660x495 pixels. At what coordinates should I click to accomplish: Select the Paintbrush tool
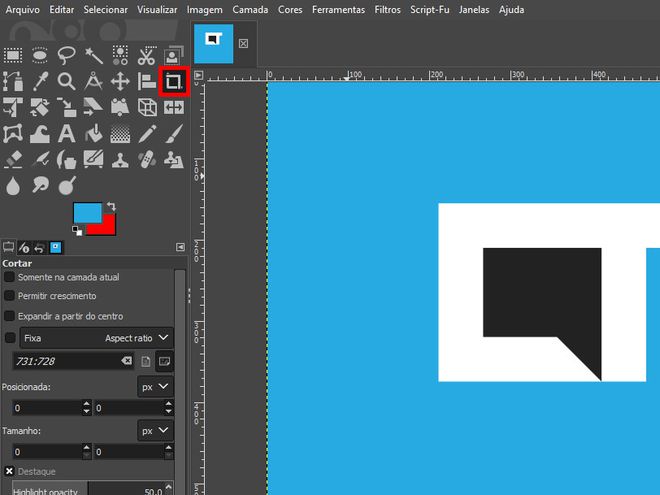[174, 134]
